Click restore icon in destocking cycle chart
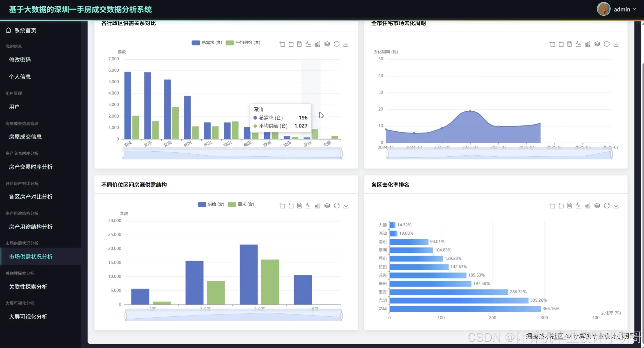Image resolution: width=644 pixels, height=348 pixels. coord(607,44)
